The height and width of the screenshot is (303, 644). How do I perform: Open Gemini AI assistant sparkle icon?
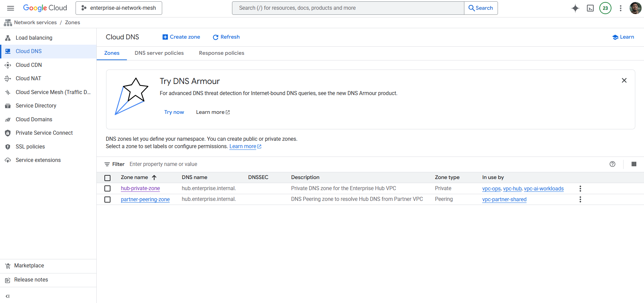click(x=575, y=8)
